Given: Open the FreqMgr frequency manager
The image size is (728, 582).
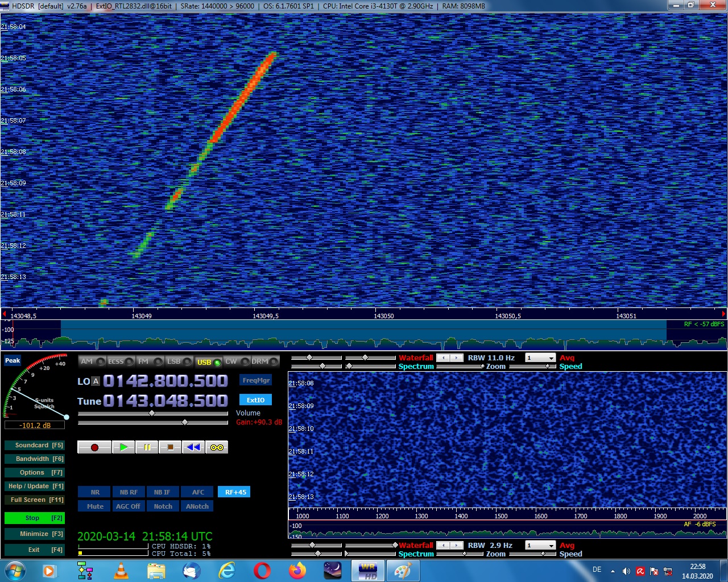Looking at the screenshot, I should click(x=256, y=380).
